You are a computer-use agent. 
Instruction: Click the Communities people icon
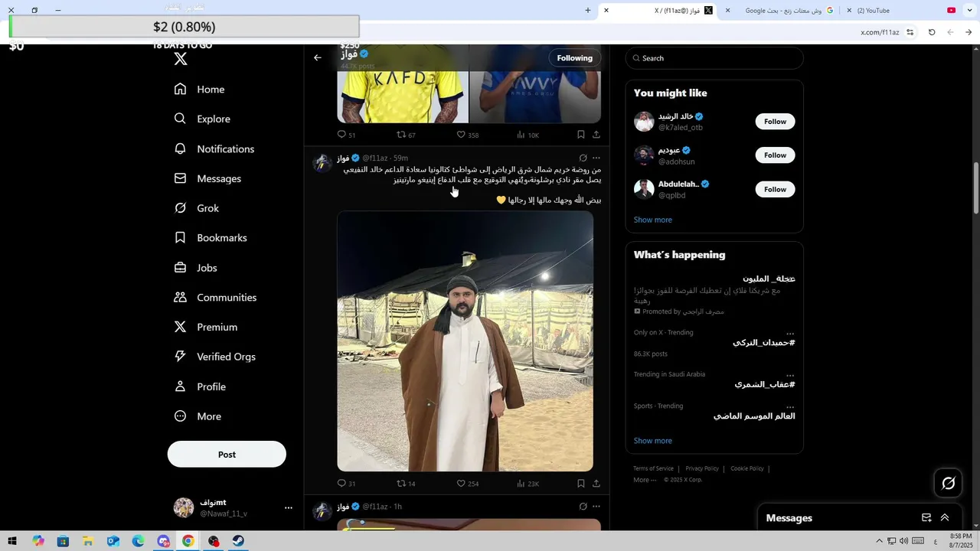click(x=180, y=297)
